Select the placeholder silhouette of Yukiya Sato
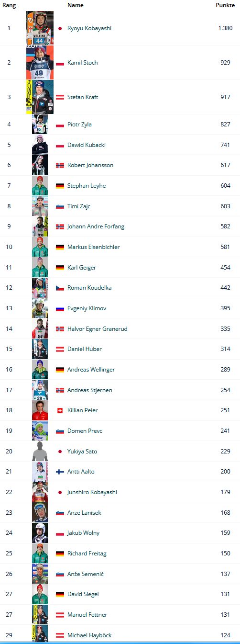Screen dimensions: 240x644 (x=40, y=451)
